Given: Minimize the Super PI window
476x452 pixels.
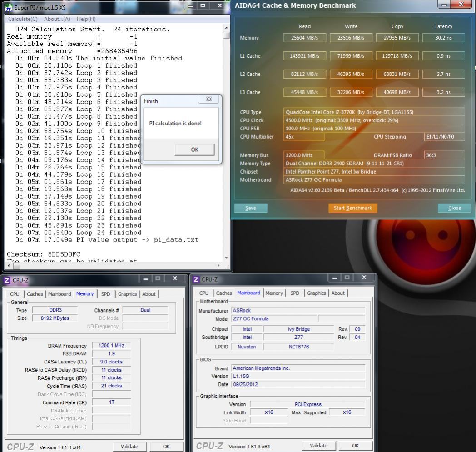Looking at the screenshot, I should pyautogui.click(x=190, y=5).
